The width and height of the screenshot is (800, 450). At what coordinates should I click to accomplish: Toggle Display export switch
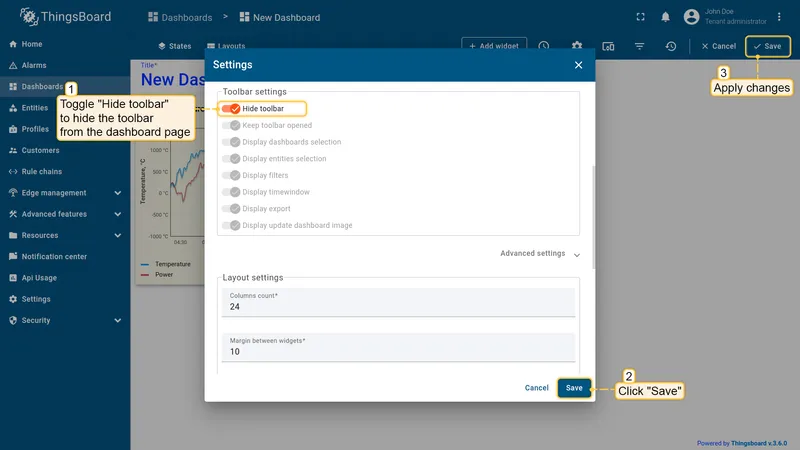[x=231, y=209]
